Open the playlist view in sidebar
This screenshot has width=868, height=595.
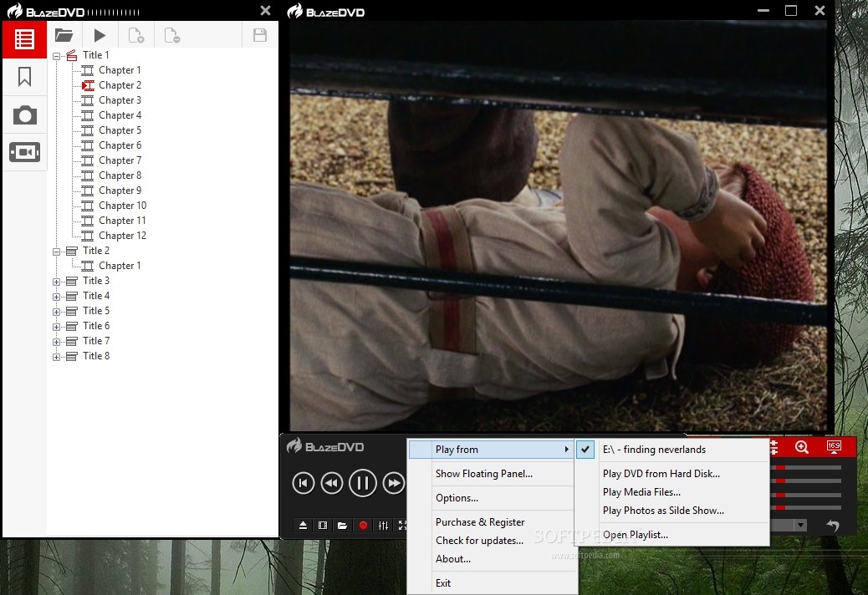pos(24,39)
